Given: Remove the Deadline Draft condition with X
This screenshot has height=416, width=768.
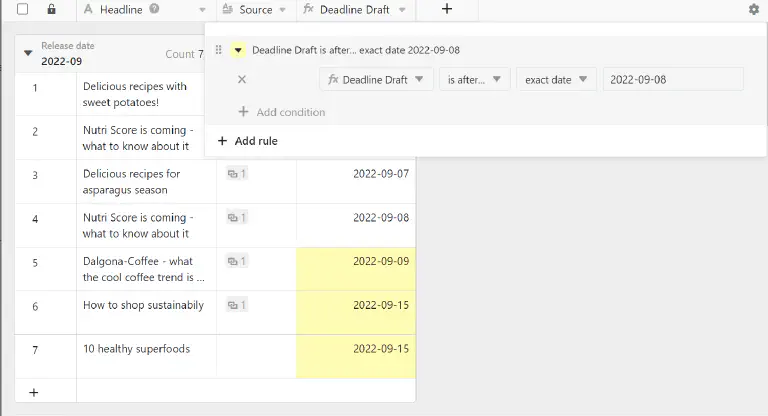Looking at the screenshot, I should (x=242, y=79).
